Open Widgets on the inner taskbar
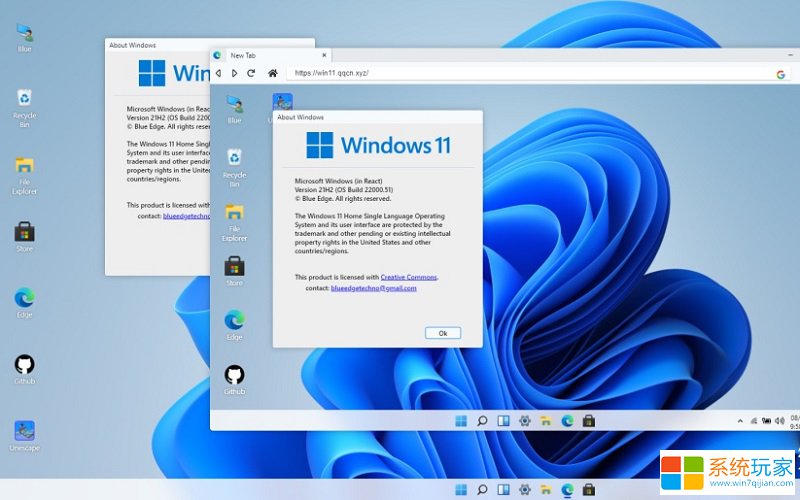The height and width of the screenshot is (500, 800). click(x=504, y=421)
